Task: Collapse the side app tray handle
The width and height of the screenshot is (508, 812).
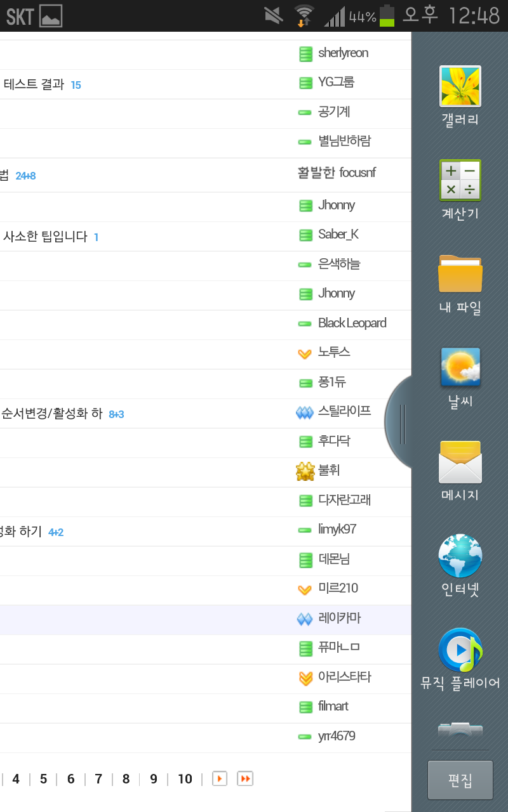Action: click(401, 424)
